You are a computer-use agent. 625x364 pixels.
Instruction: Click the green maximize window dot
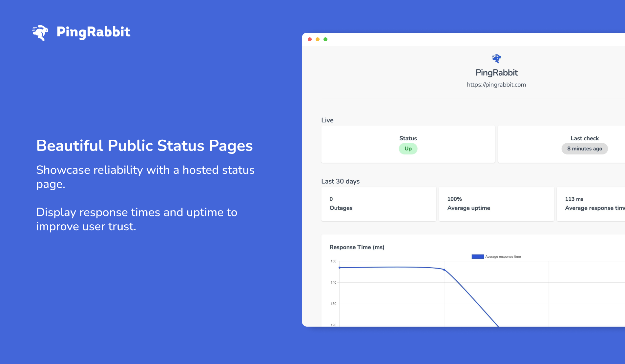click(325, 39)
